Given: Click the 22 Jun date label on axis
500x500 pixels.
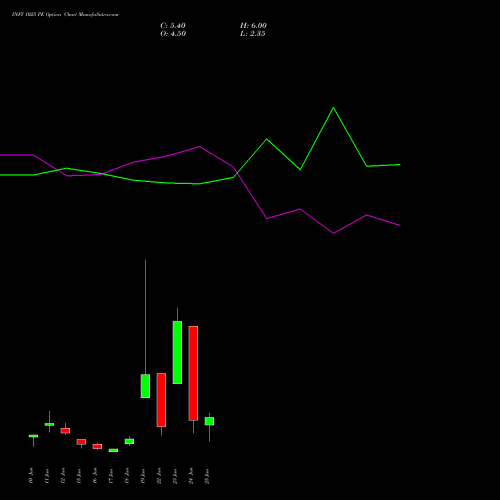Looking at the screenshot, I should [x=159, y=476].
